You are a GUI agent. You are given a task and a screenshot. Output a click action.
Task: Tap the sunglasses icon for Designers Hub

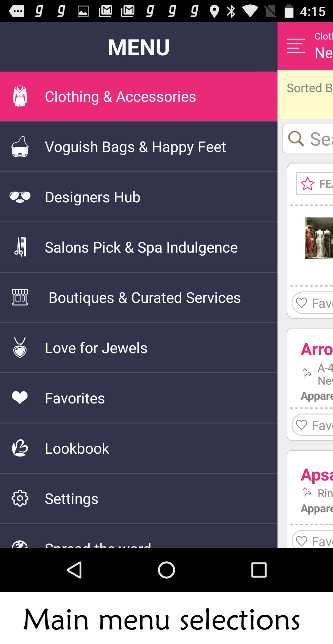point(20,197)
